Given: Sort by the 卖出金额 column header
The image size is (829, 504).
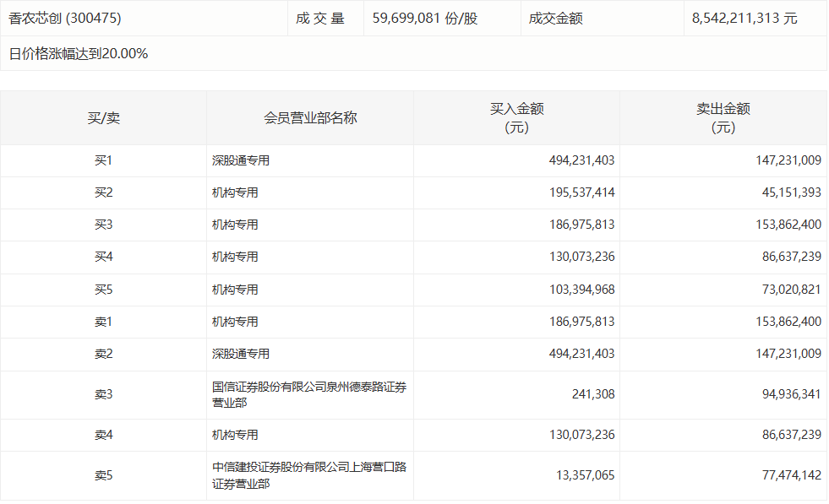Looking at the screenshot, I should (x=724, y=118).
